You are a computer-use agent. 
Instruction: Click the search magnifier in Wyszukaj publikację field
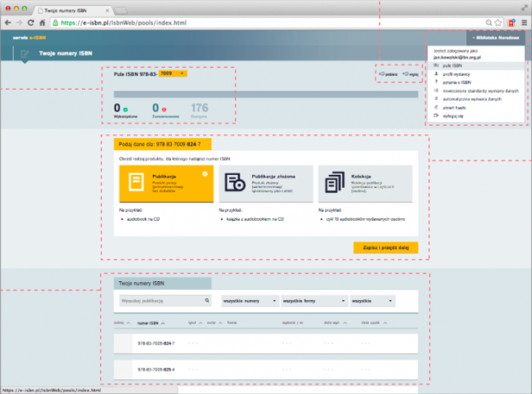click(x=207, y=301)
